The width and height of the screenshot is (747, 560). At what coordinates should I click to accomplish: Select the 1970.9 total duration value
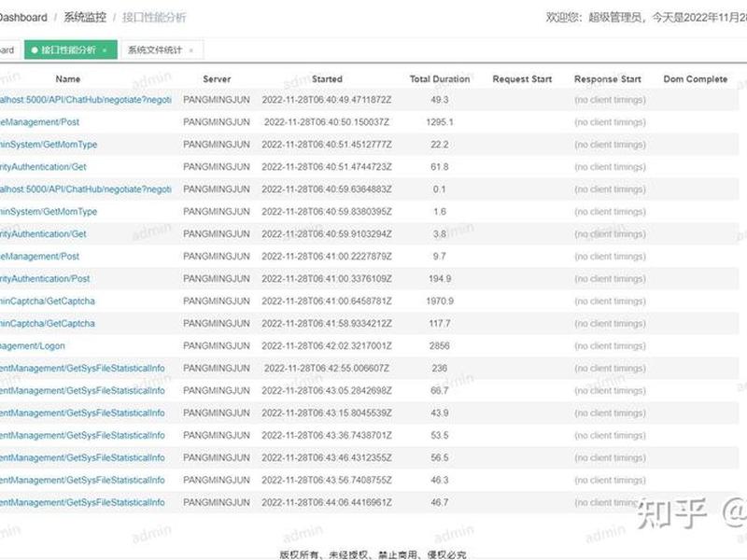pyautogui.click(x=440, y=301)
